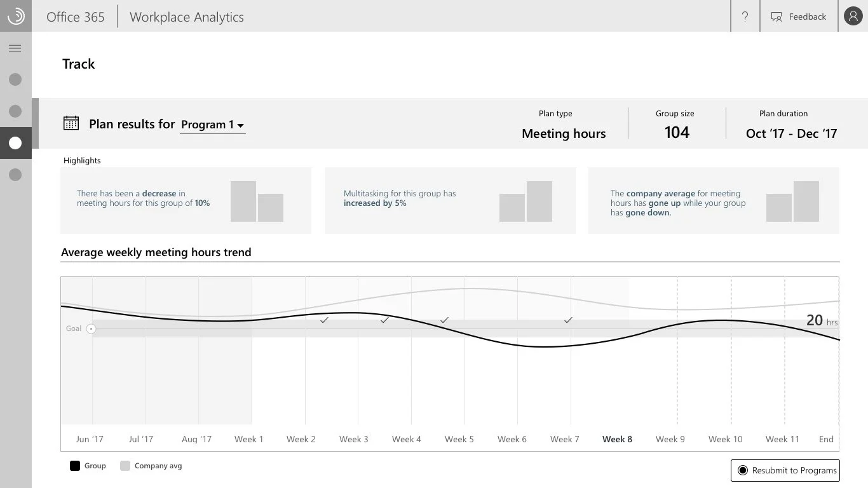Click Workplace Analytics in the top bar
The image size is (868, 488).
[x=186, y=17]
